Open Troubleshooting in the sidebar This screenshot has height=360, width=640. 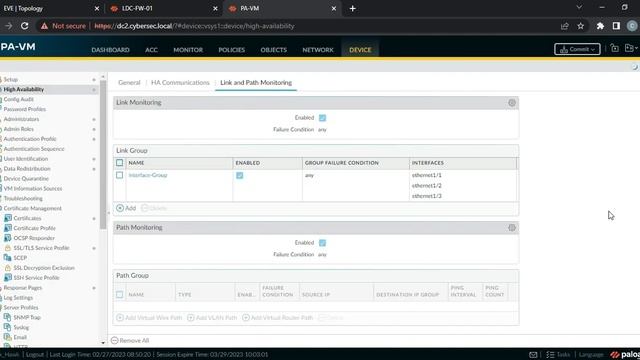pos(23,198)
